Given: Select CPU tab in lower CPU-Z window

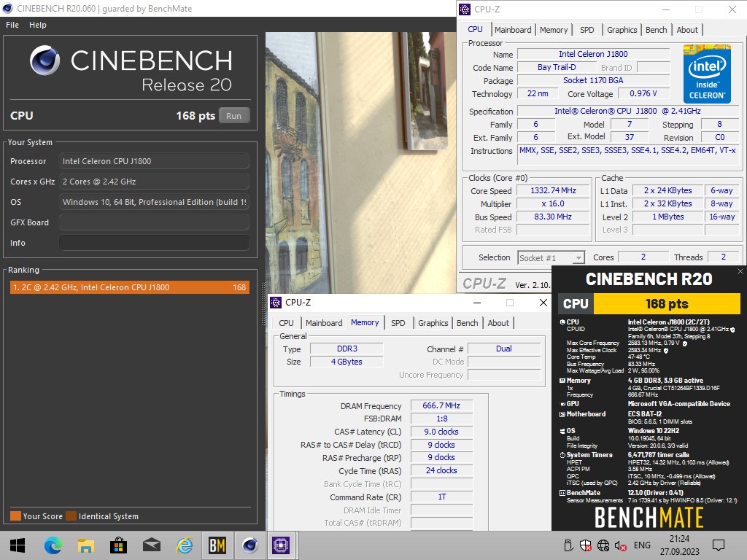Looking at the screenshot, I should (x=286, y=323).
